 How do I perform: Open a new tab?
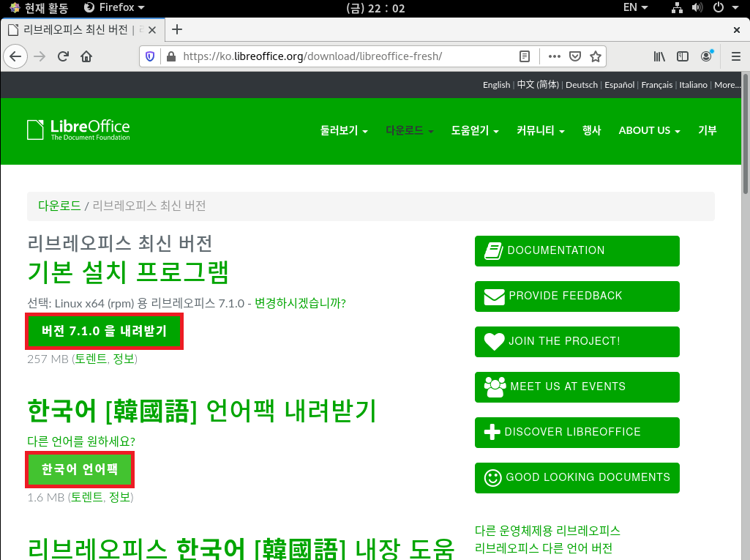177,30
